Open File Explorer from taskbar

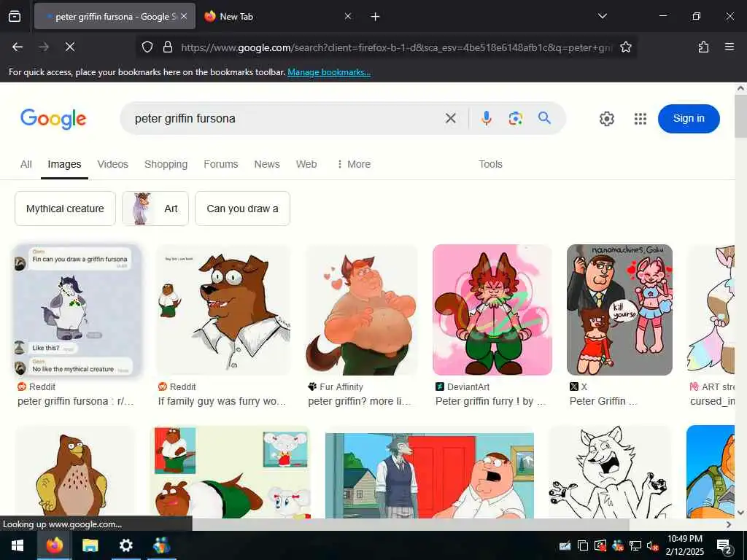click(x=90, y=545)
